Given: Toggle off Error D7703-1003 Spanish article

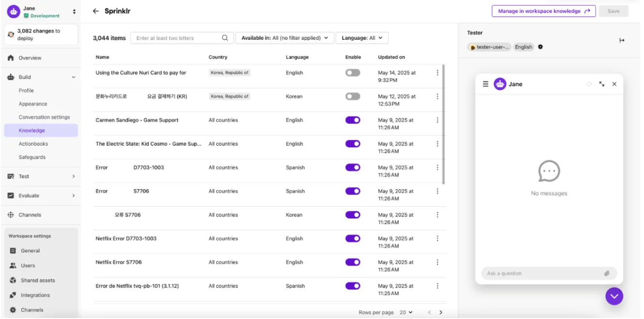Looking at the screenshot, I should click(x=353, y=168).
